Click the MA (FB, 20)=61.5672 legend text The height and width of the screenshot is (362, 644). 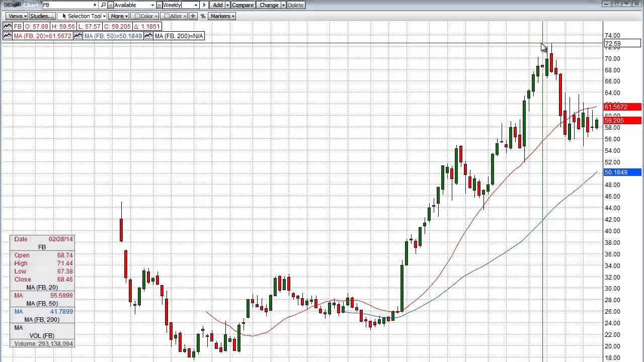pyautogui.click(x=43, y=36)
